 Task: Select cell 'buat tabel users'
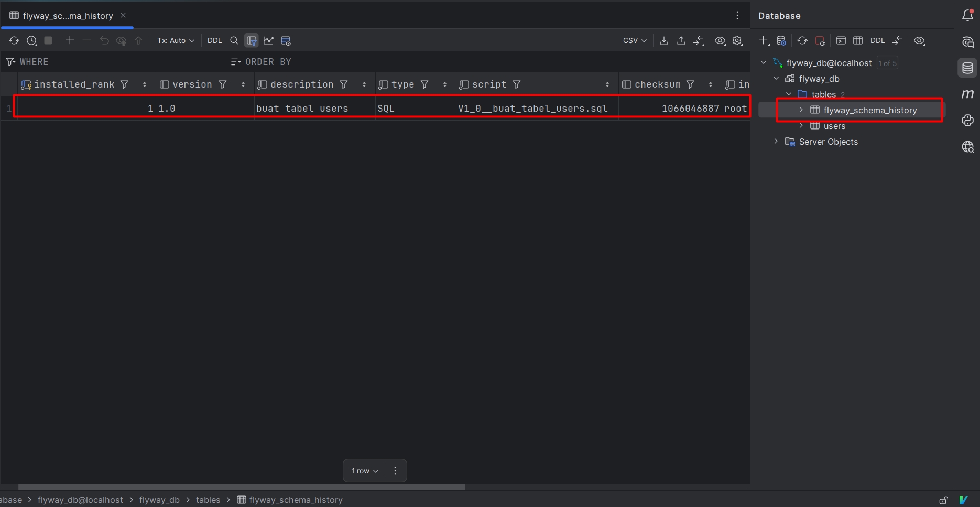click(x=314, y=109)
